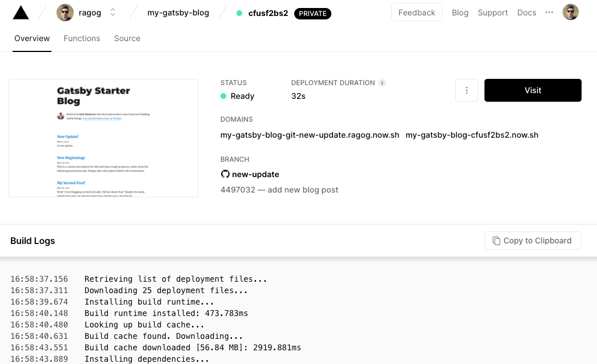Open the 4497032 commit link
Viewport: 597px width, 364px height.
click(238, 189)
